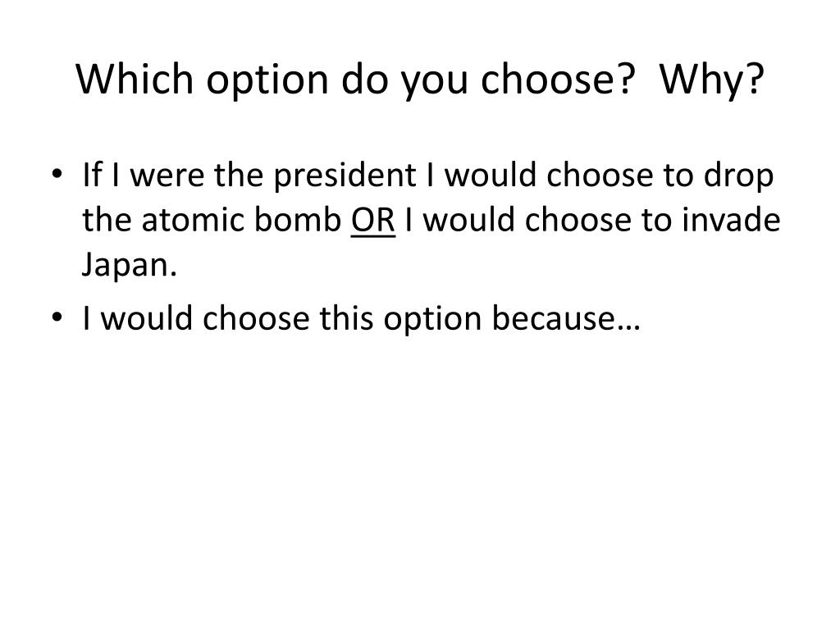Click the word 'president' in the first bullet
Viewport: 840px width, 630px height.
pyautogui.click(x=345, y=176)
